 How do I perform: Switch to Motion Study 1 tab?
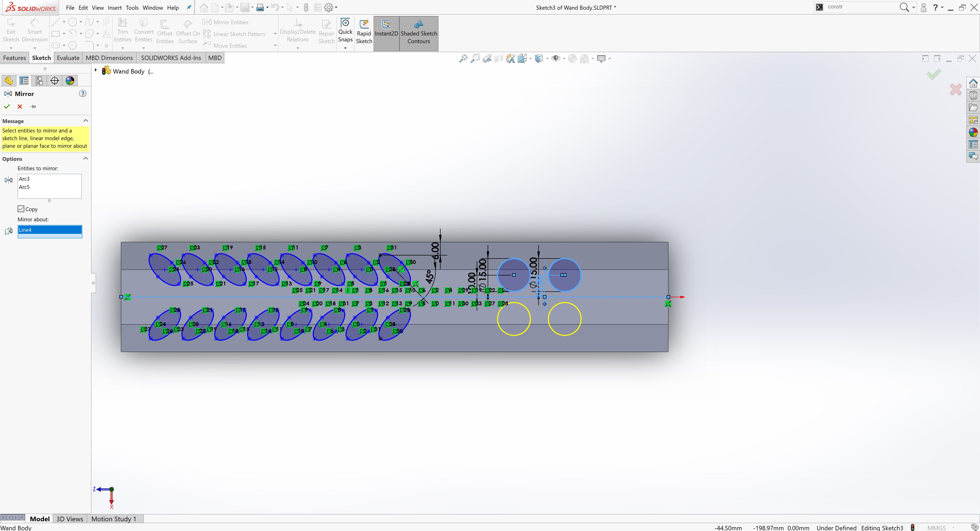[x=113, y=519]
